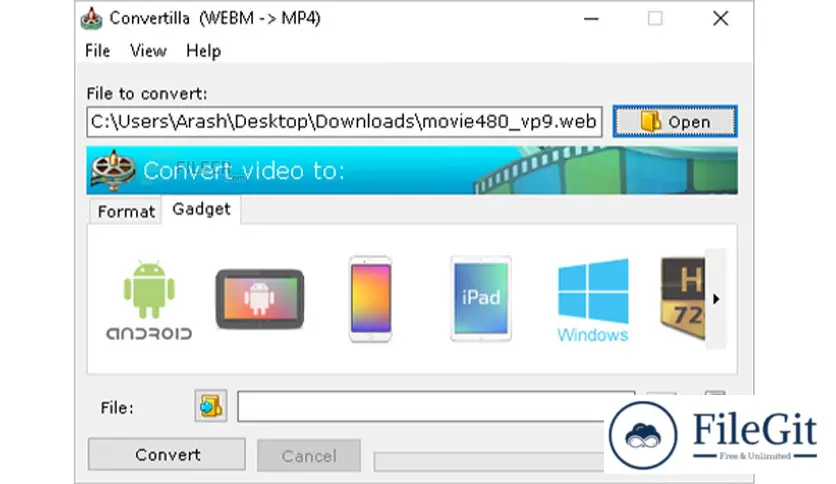Open the Help menu

[x=203, y=51]
